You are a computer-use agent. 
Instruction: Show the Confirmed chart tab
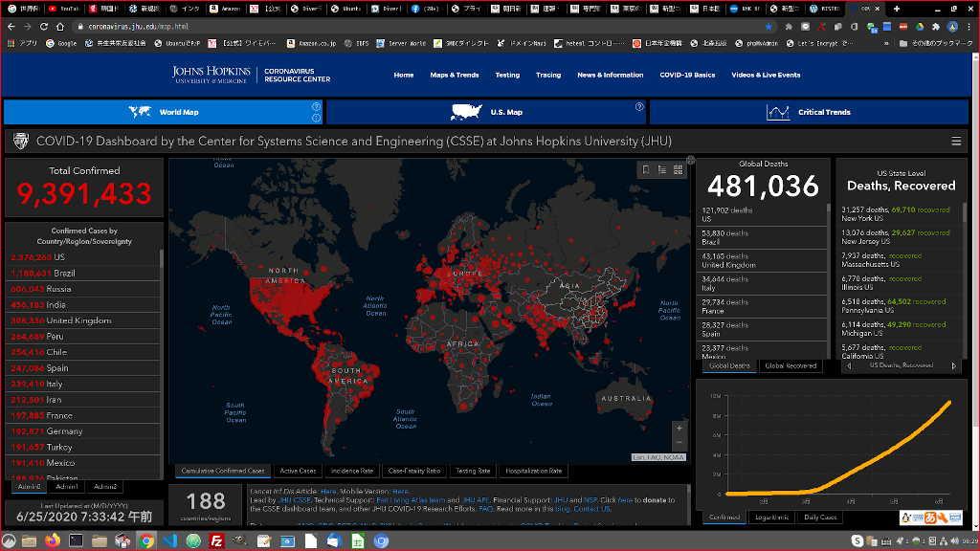coord(724,518)
